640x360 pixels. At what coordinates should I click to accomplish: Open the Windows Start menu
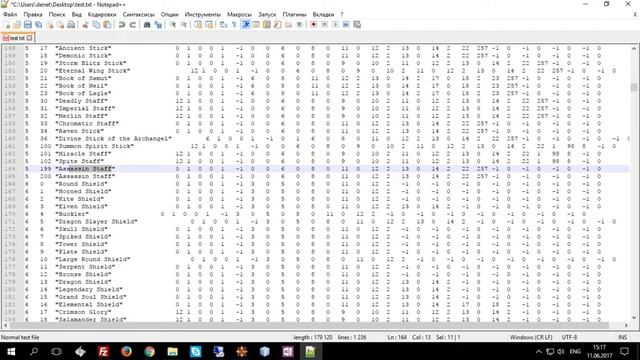[x=11, y=351]
